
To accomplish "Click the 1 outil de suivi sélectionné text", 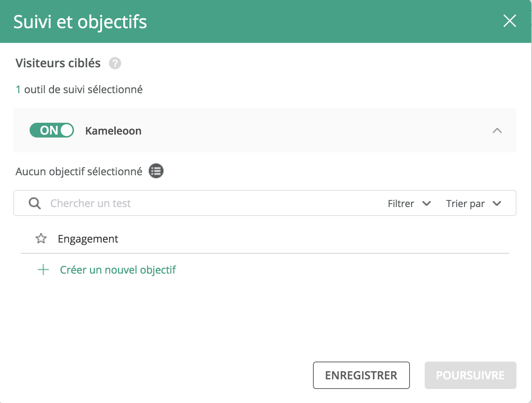I will pyautogui.click(x=79, y=89).
